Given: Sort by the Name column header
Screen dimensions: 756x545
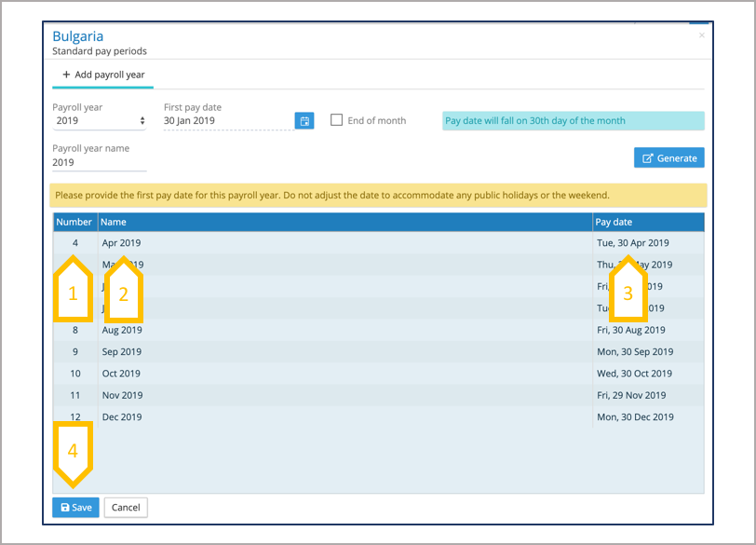Looking at the screenshot, I should click(114, 222).
